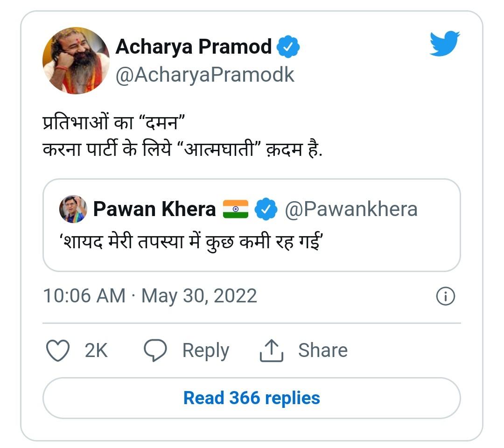Open the tweet info icon

445,296
